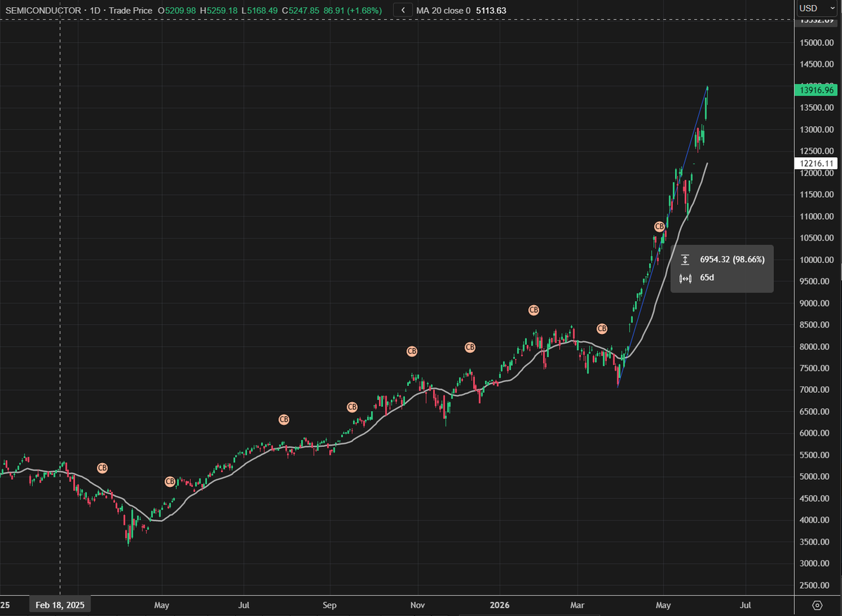Click the Mar label on the time axis
Viewport: 842px width, 616px height.
577,604
